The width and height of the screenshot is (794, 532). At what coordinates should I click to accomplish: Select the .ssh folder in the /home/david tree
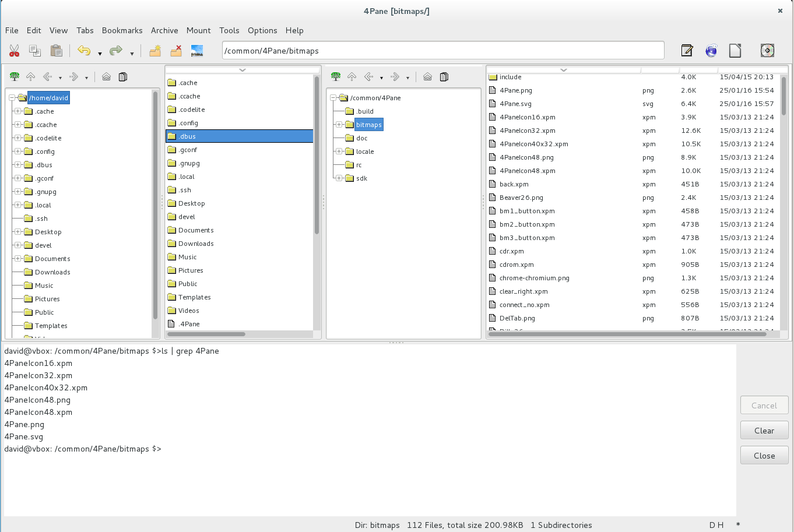(x=41, y=219)
